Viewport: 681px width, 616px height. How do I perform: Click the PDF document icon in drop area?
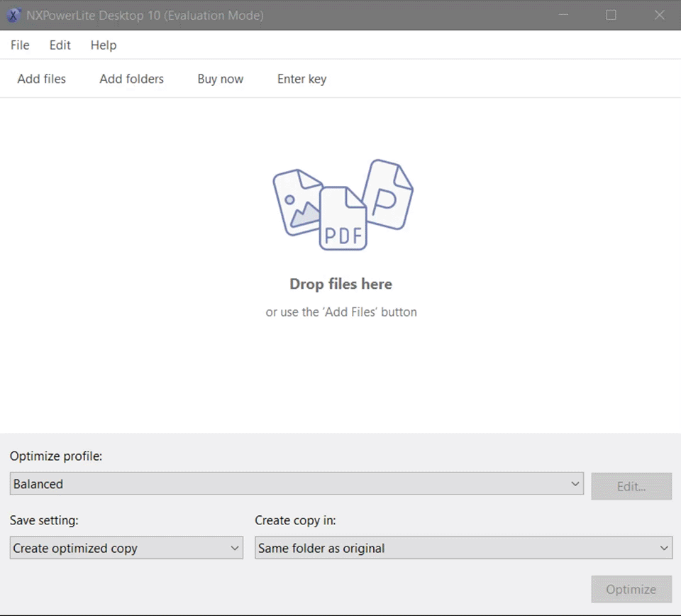click(x=343, y=219)
